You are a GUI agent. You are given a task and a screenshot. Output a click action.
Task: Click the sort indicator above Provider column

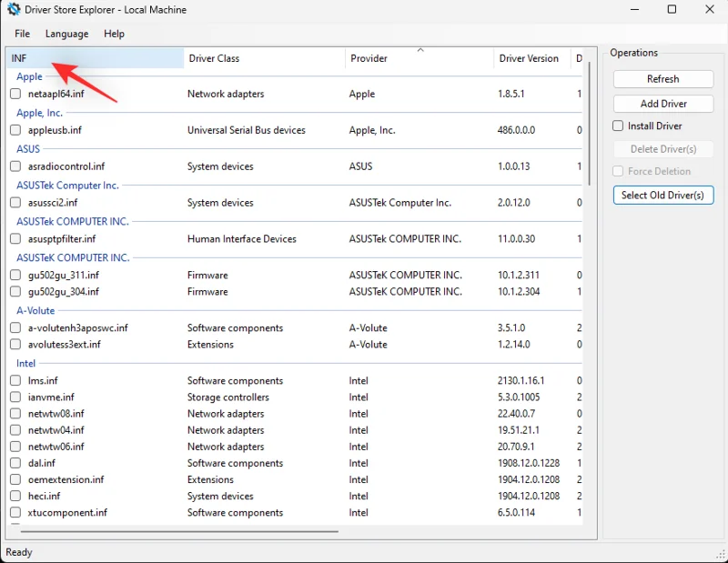click(420, 51)
